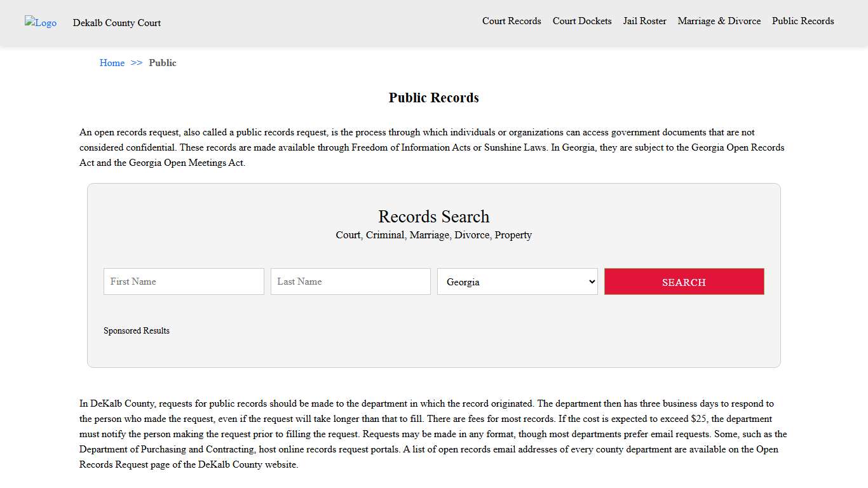Select Public Records in the navigation bar
The height and width of the screenshot is (488, 868).
(x=803, y=21)
